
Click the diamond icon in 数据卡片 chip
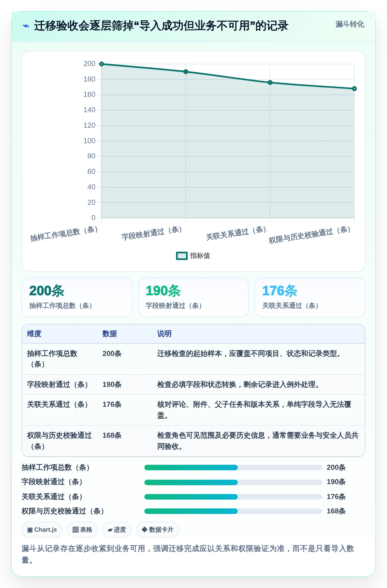click(144, 529)
